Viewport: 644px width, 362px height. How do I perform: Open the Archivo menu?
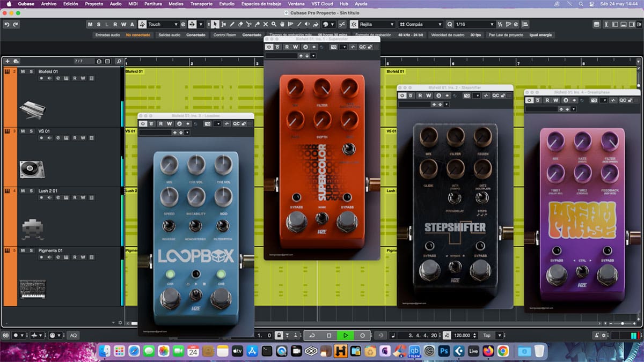(x=48, y=4)
